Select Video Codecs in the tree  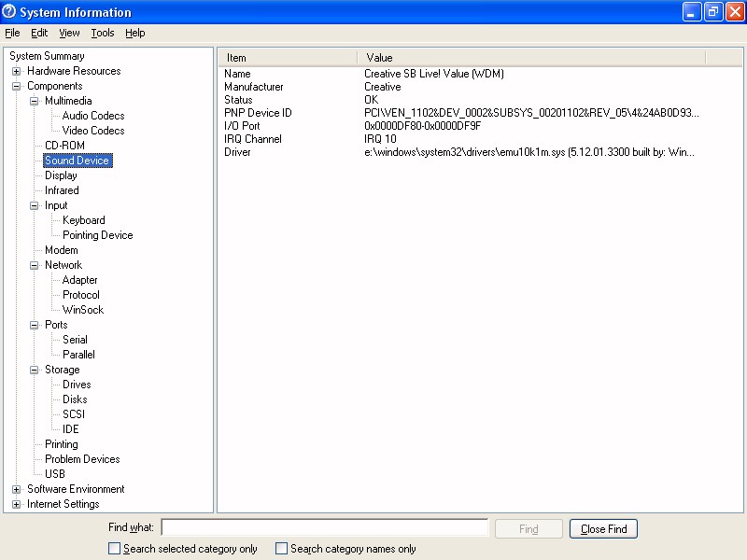pyautogui.click(x=93, y=131)
